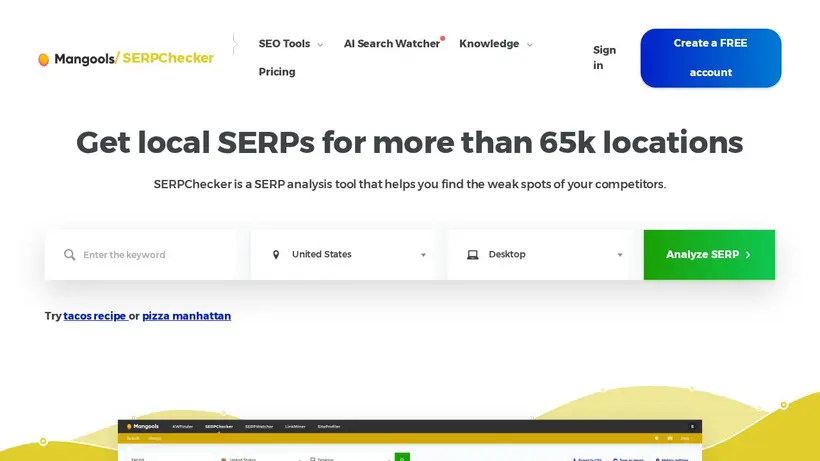Click the SERP analysis tool description text

click(x=409, y=184)
